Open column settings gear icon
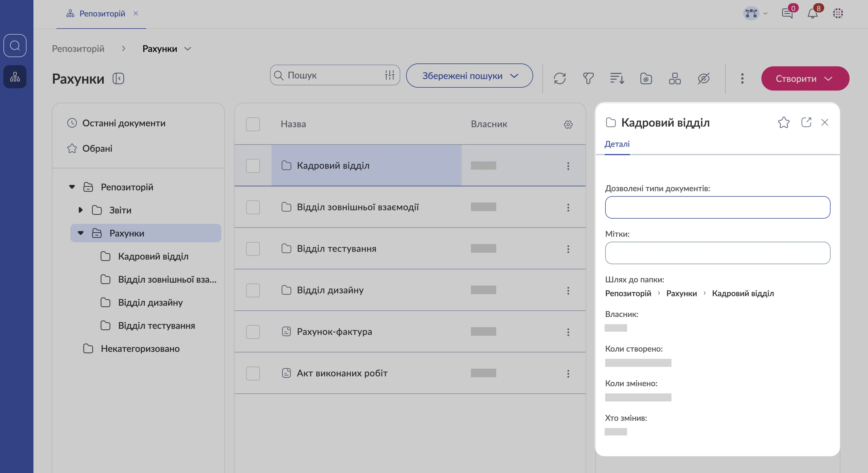This screenshot has width=868, height=473. 568,124
